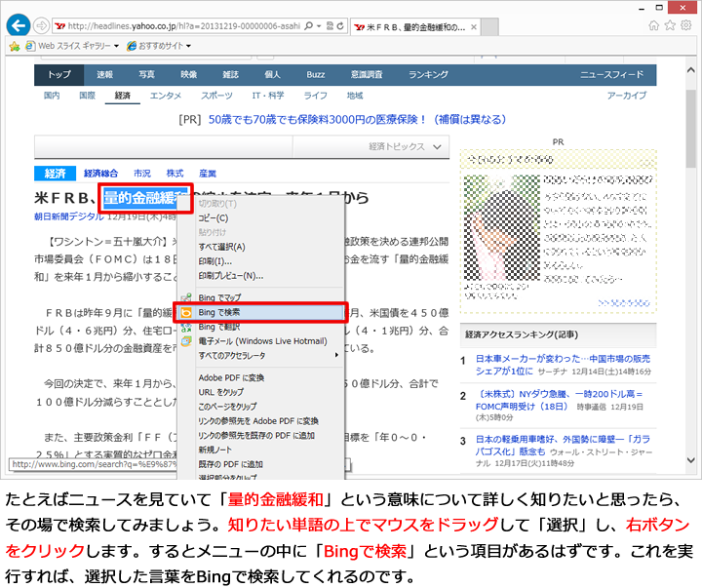
Task: Open おすすめサイト favorites dropdown
Action: (159, 46)
